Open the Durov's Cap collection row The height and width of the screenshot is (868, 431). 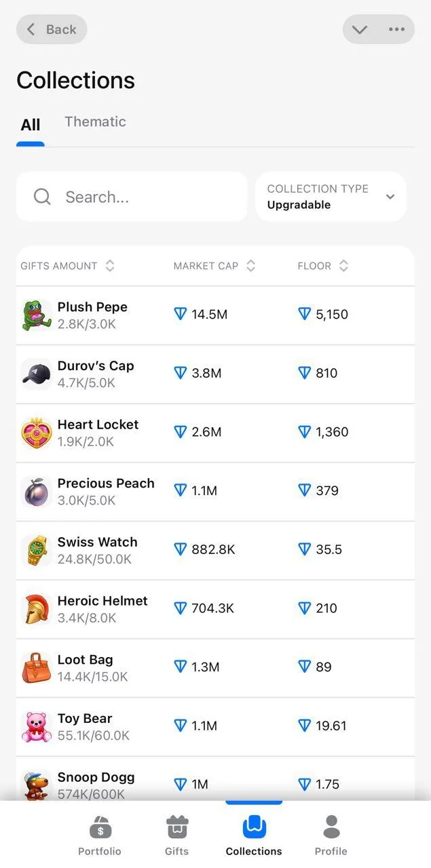[215, 374]
